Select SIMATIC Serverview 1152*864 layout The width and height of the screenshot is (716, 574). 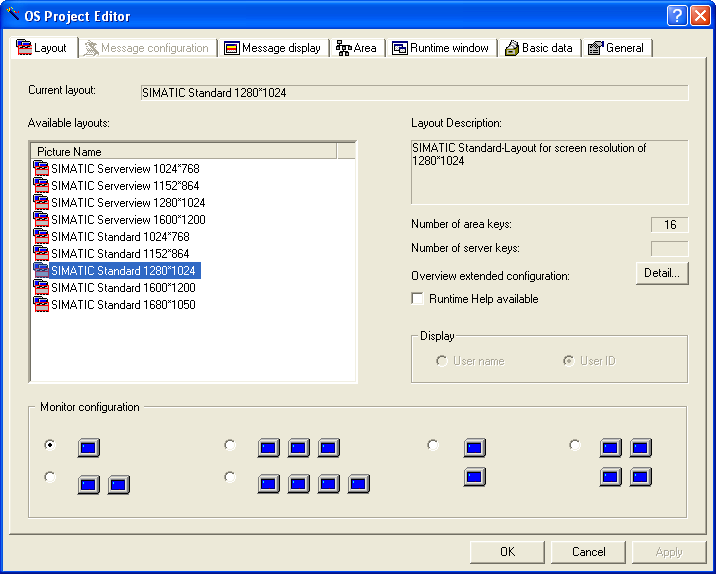[x=125, y=186]
